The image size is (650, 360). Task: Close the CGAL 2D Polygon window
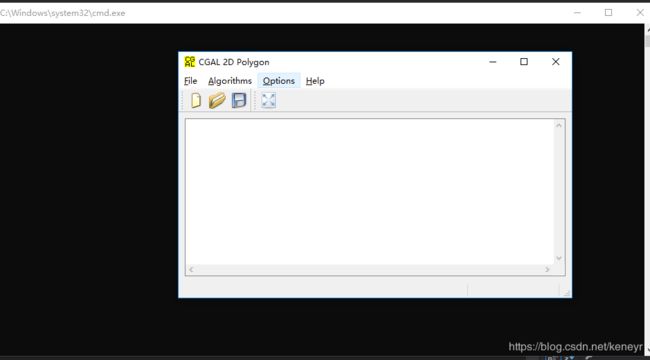tap(555, 62)
